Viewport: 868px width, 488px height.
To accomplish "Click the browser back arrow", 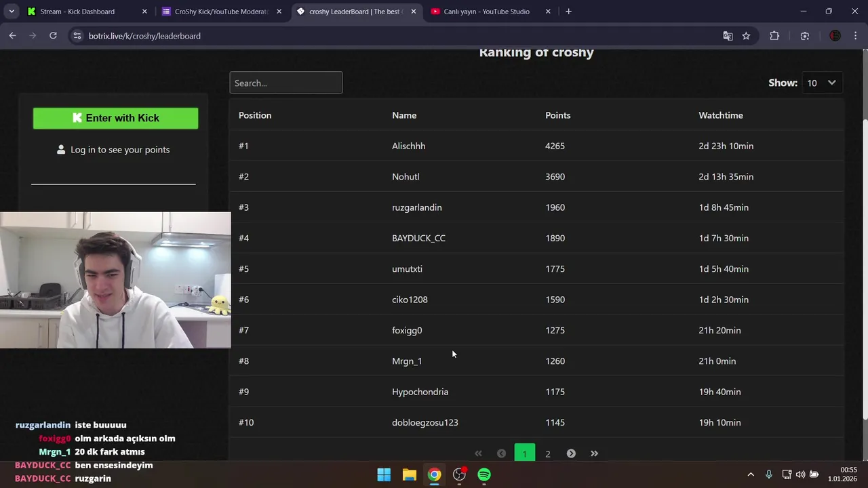I will tap(12, 36).
